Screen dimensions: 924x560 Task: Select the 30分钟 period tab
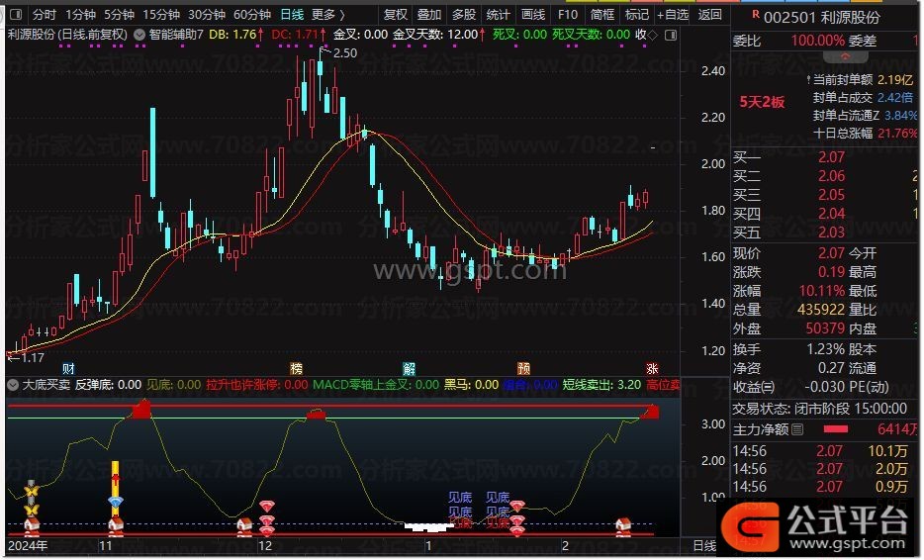206,14
